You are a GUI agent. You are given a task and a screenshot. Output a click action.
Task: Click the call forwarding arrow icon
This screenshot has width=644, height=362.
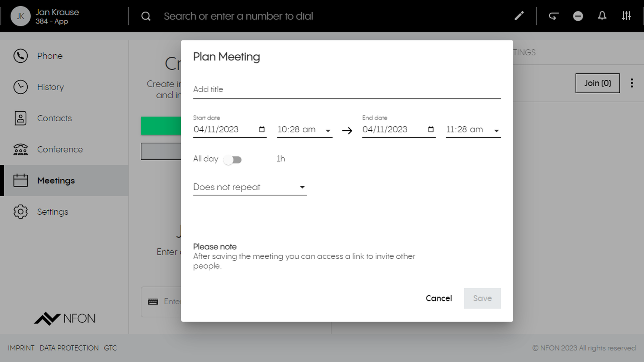554,16
